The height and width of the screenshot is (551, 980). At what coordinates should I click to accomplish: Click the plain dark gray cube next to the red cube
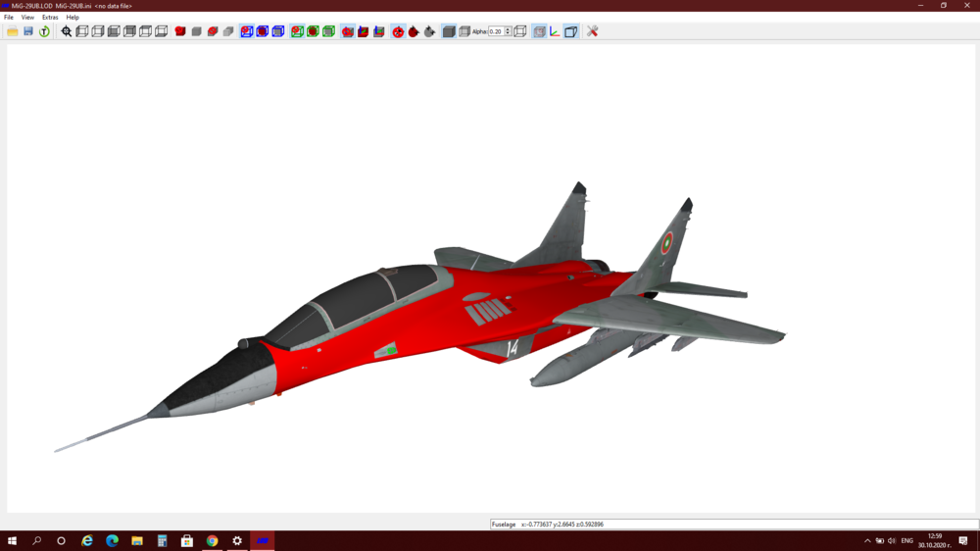(x=196, y=31)
